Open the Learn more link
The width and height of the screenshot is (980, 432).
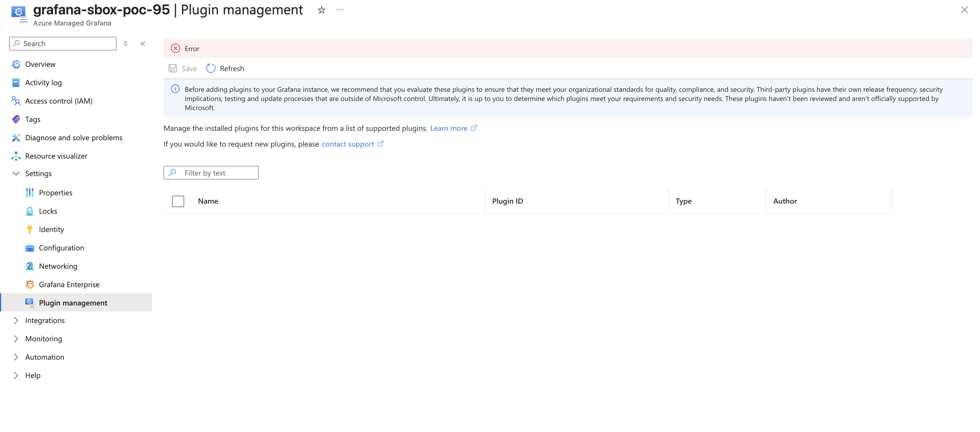point(449,128)
